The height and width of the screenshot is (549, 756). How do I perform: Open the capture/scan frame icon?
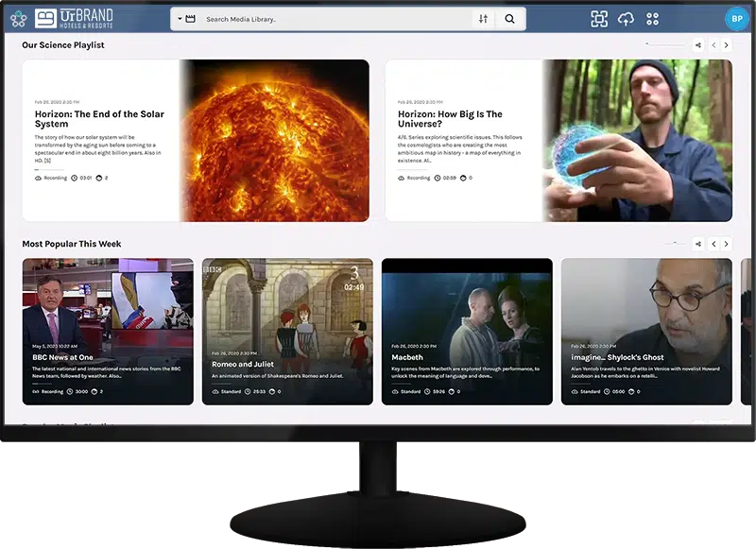pos(599,19)
